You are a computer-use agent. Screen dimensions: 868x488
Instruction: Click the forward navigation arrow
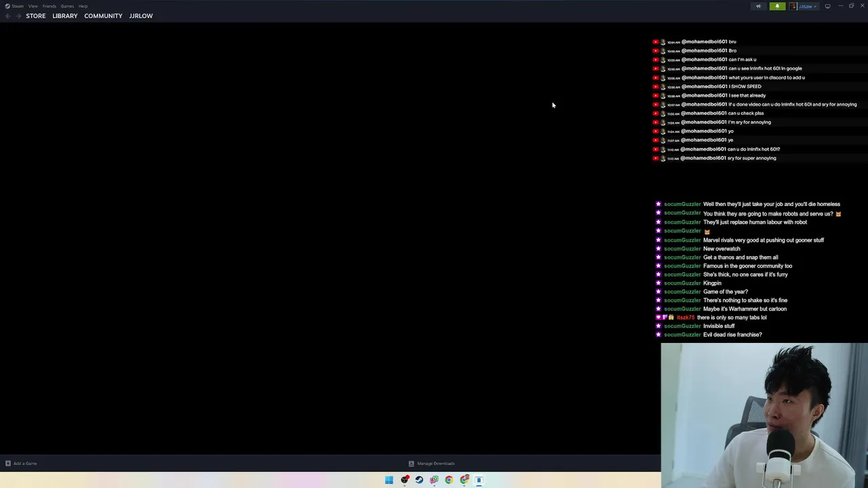click(x=18, y=16)
